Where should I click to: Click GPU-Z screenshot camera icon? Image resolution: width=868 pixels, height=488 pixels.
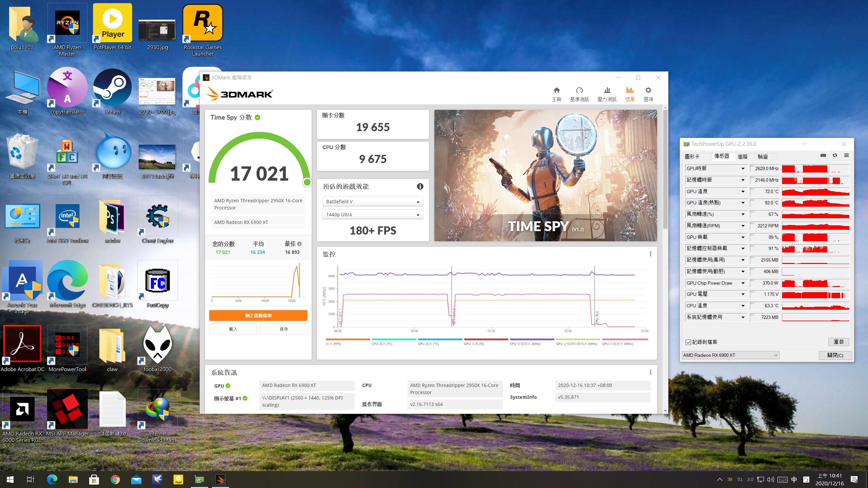pyautogui.click(x=823, y=156)
